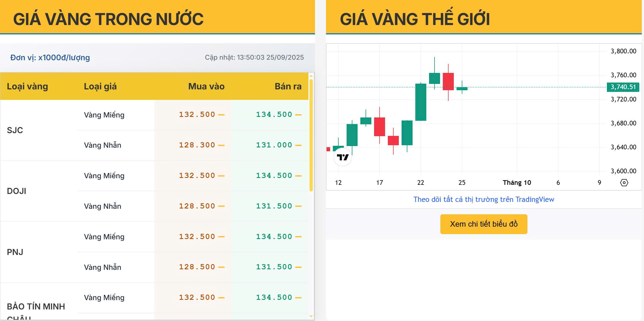Open the TradingView market tracking link
Screen dimensions: 644x321
tap(483, 199)
